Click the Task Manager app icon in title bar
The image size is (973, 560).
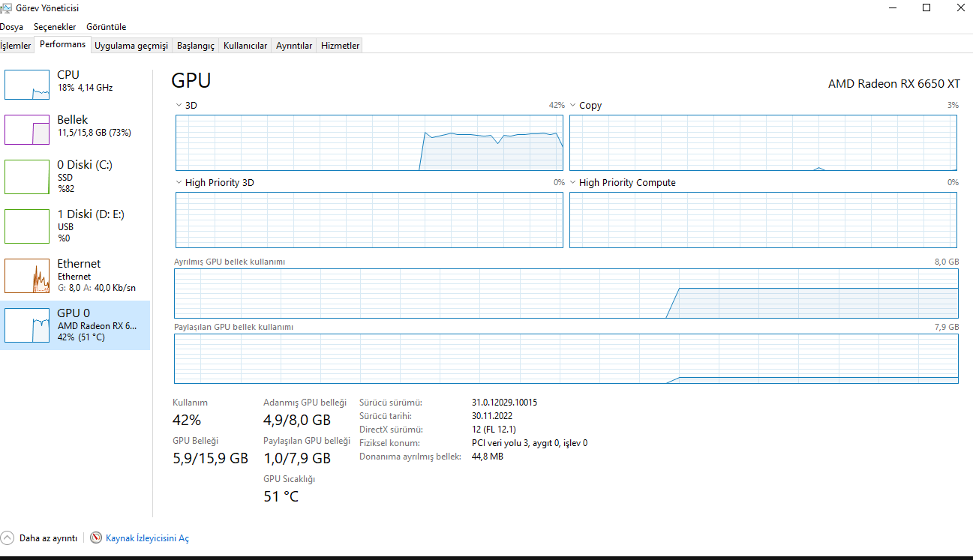click(x=6, y=8)
